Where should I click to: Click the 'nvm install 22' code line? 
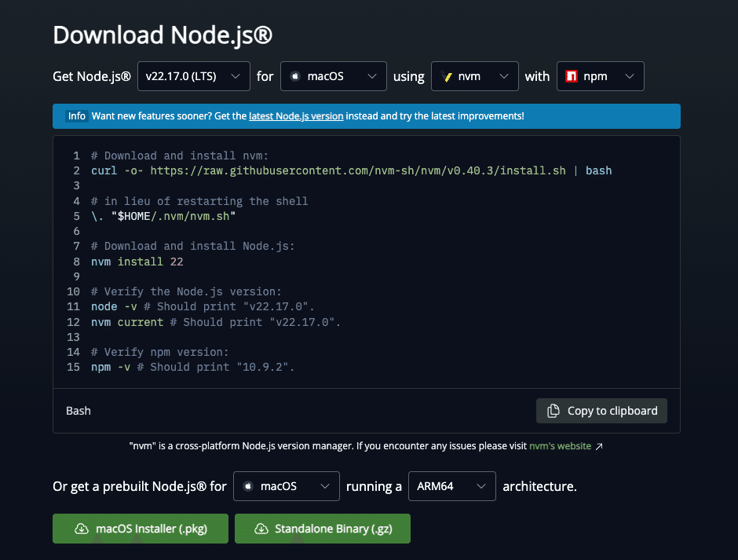tap(137, 262)
